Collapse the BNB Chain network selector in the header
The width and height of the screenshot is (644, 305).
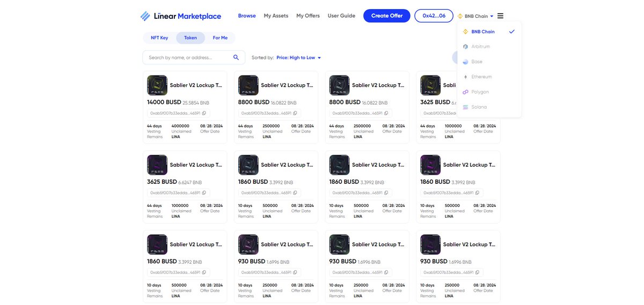point(475,16)
